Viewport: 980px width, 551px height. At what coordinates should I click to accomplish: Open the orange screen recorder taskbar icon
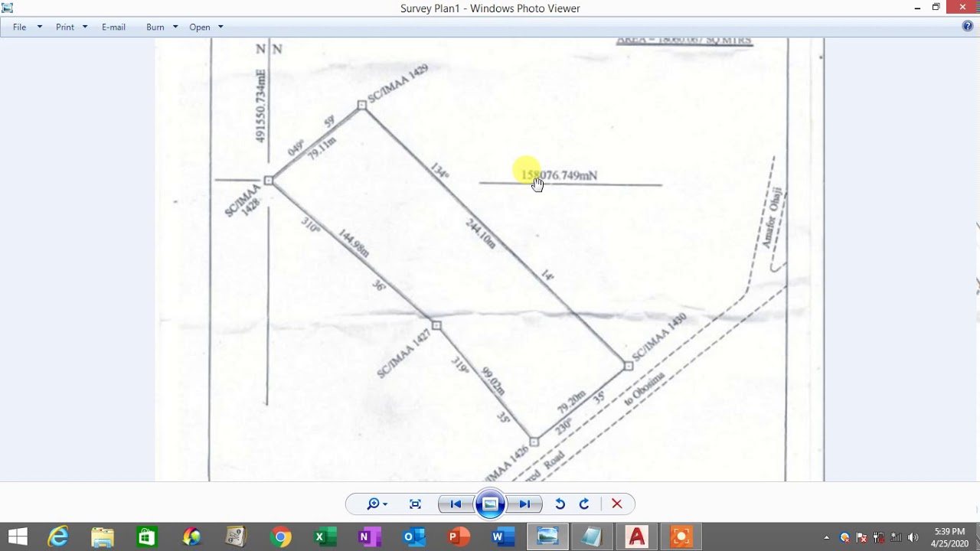(681, 537)
